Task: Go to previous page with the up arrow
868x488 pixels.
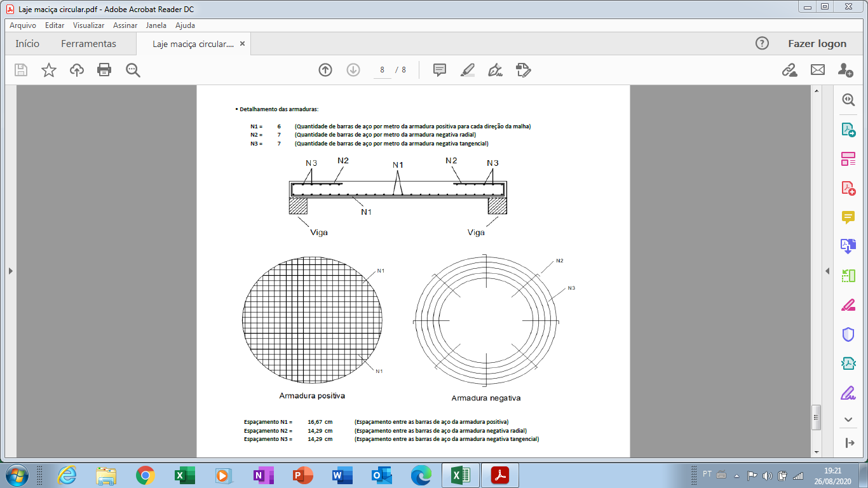Action: (x=325, y=70)
